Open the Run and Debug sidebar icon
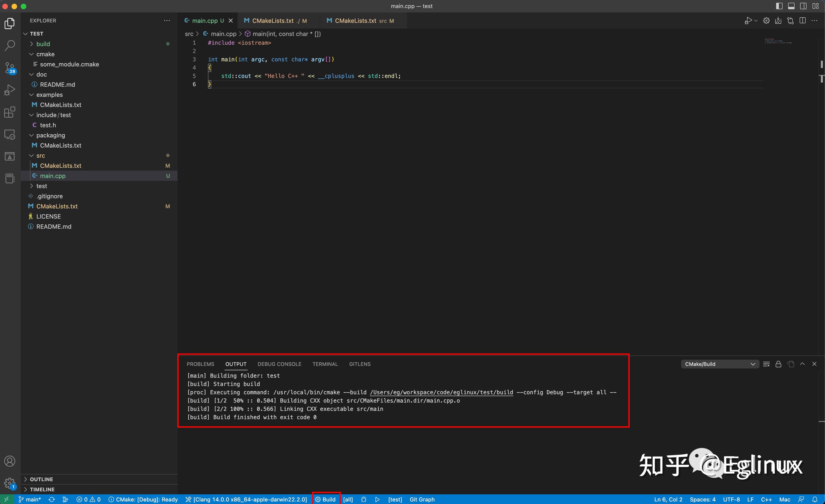This screenshot has height=504, width=825. (x=10, y=89)
